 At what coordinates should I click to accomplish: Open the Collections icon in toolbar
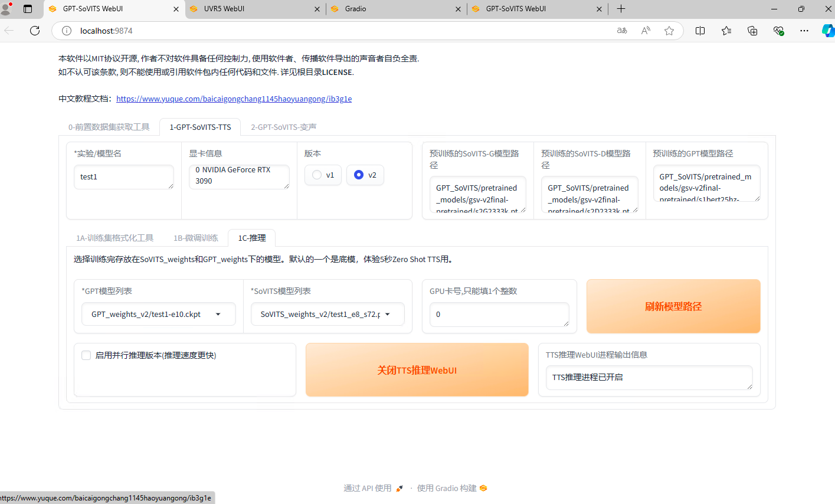(752, 31)
